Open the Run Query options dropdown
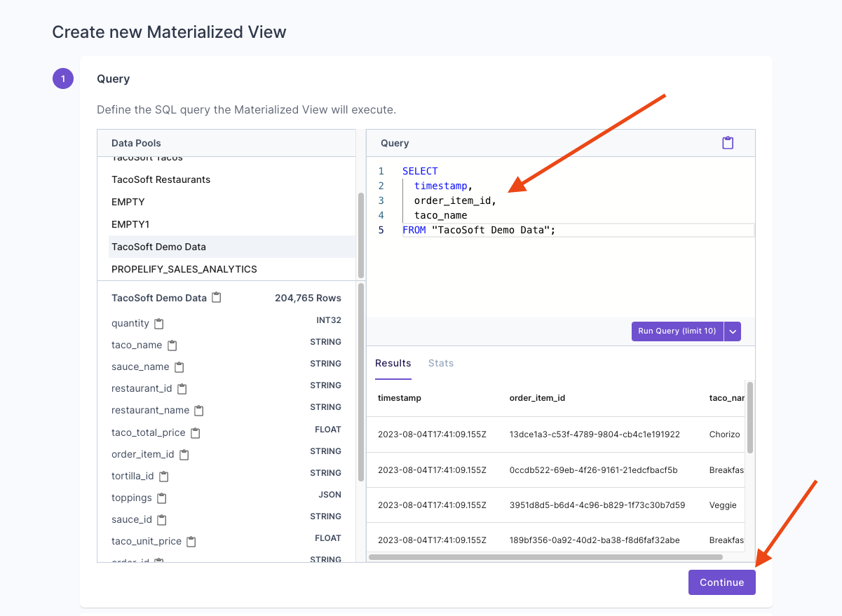 pos(732,331)
